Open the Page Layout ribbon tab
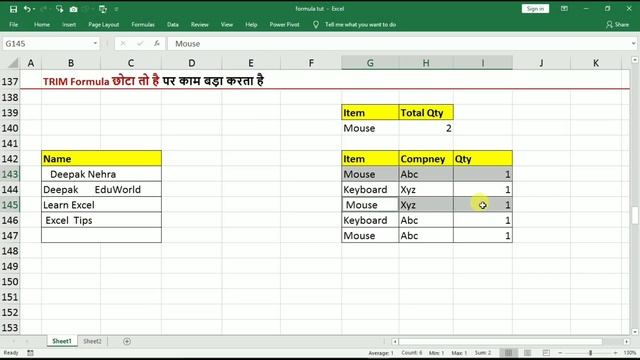This screenshot has height=360, width=640. (104, 24)
